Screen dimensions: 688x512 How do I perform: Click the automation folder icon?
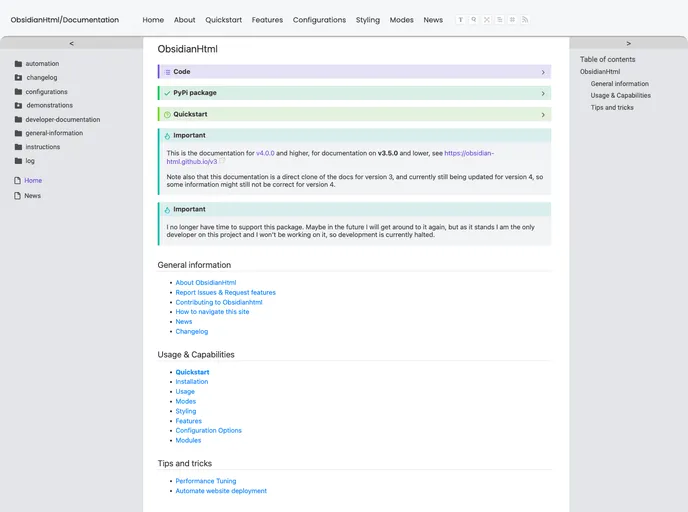click(x=18, y=64)
